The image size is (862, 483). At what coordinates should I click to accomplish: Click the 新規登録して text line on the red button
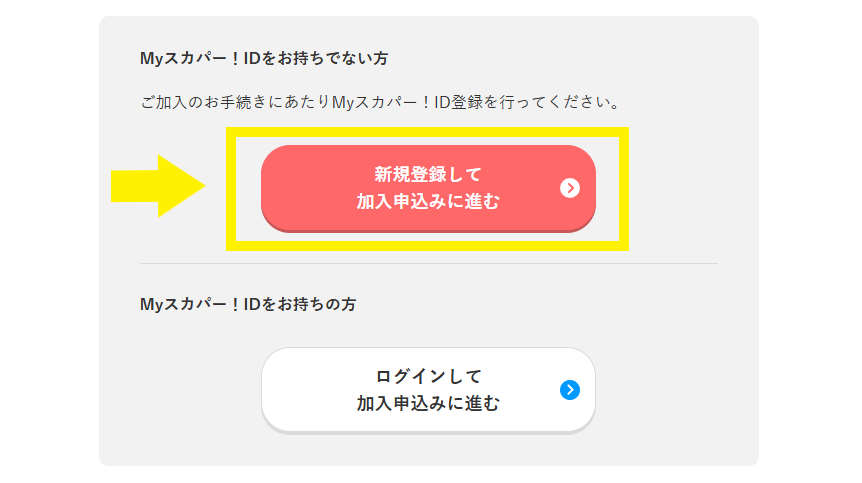tap(428, 175)
